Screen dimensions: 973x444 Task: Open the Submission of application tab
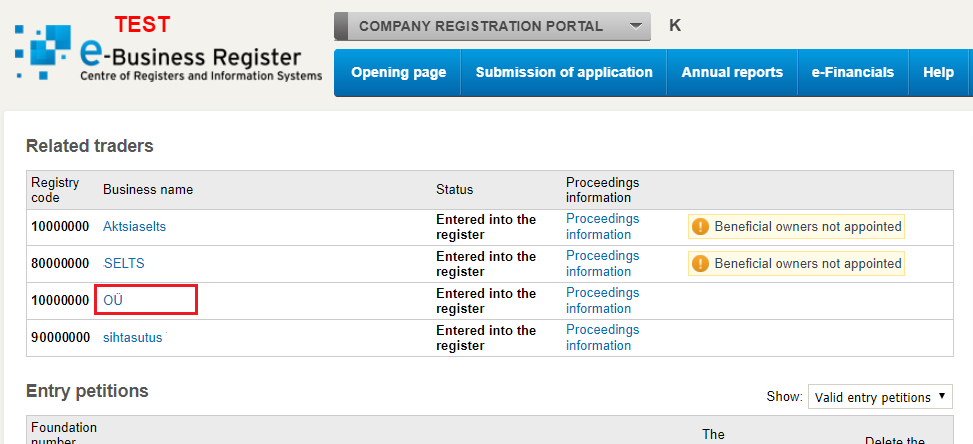pos(564,73)
